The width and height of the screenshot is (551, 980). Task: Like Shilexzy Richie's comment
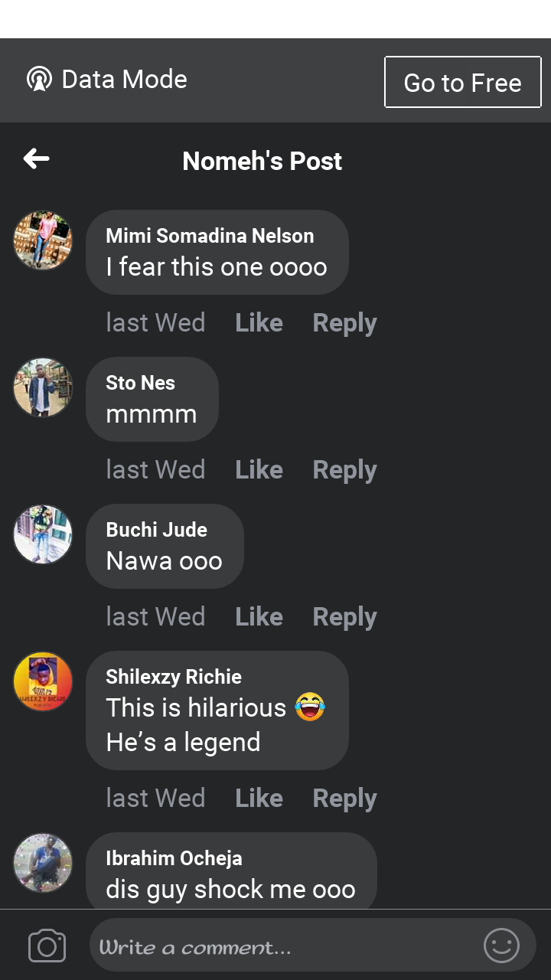[x=259, y=799]
